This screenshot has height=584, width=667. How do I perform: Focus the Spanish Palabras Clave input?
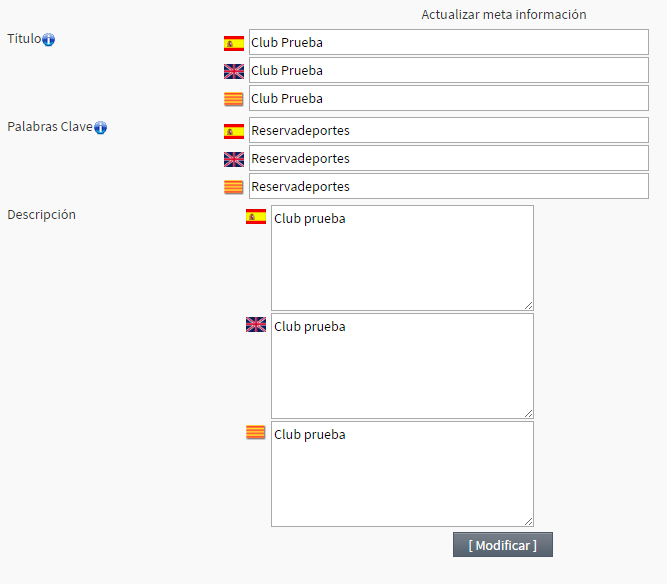coord(449,130)
